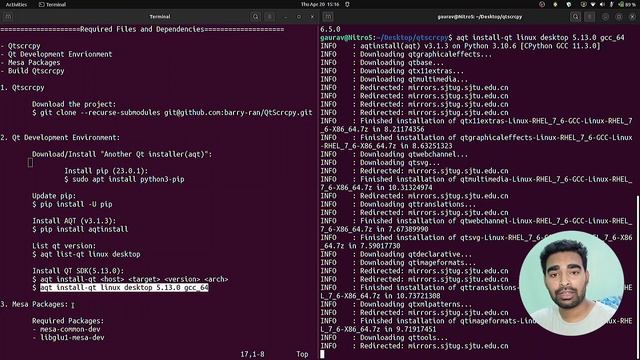Close the left Terminal window

[312, 17]
